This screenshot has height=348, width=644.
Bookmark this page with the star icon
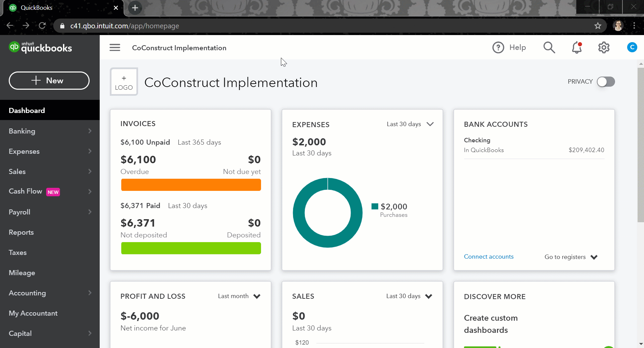click(x=598, y=26)
